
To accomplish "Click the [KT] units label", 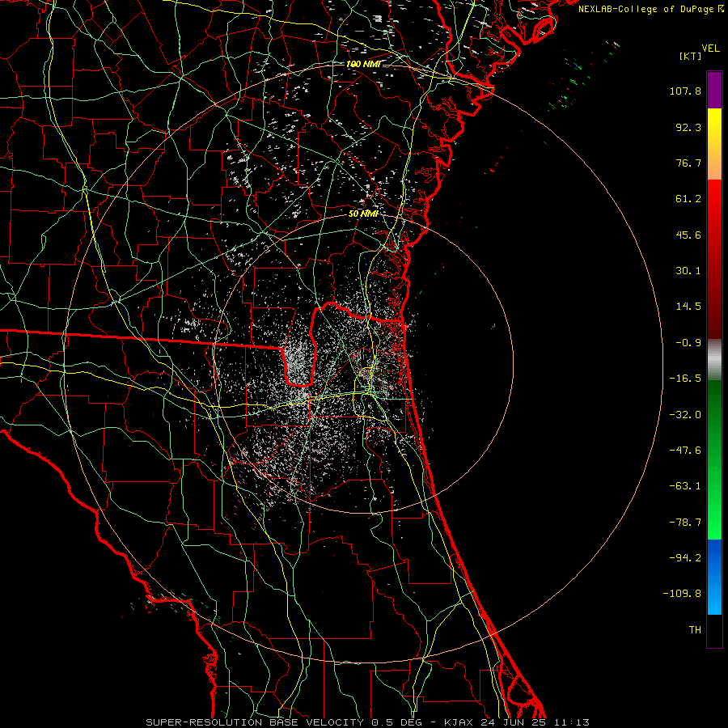I will [x=691, y=56].
